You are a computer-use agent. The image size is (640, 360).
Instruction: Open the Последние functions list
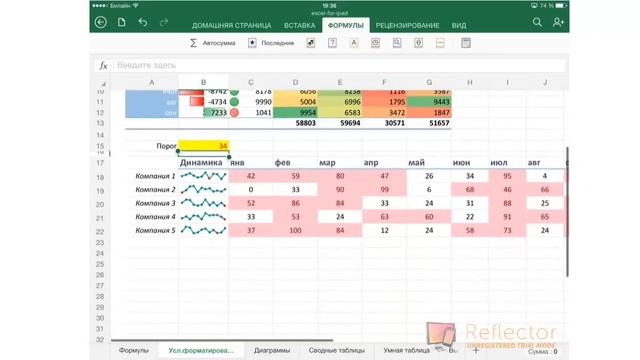pos(271,43)
